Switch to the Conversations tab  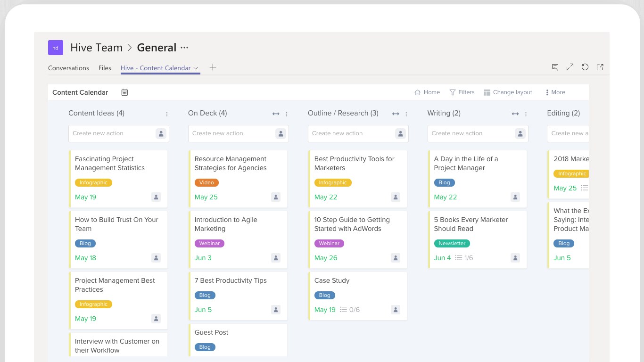pyautogui.click(x=68, y=68)
